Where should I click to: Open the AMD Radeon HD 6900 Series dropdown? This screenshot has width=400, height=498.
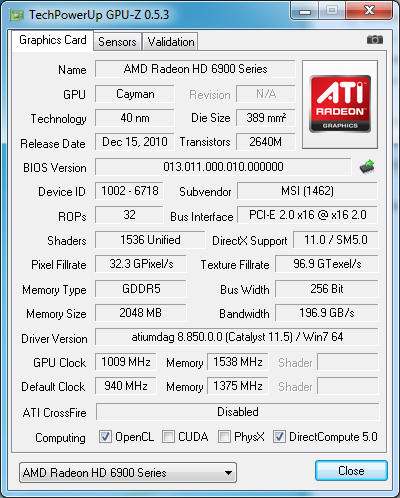pos(128,473)
